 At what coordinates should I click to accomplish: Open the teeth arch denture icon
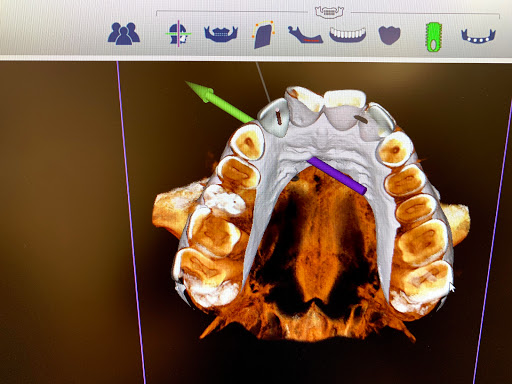click(x=348, y=35)
